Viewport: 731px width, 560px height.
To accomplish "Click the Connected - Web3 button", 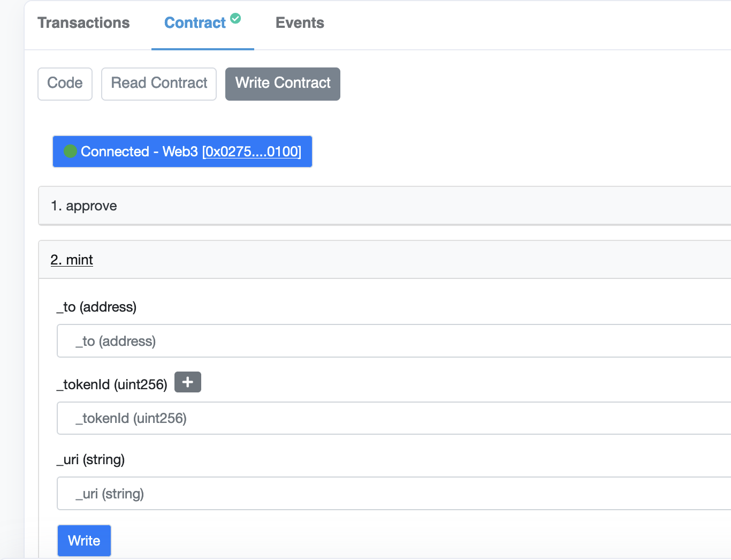I will 182,152.
